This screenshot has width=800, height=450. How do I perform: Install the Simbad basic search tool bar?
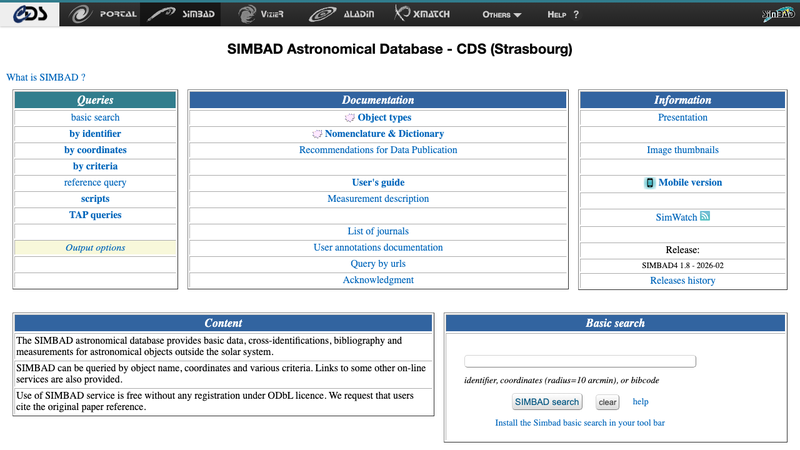coord(580,423)
